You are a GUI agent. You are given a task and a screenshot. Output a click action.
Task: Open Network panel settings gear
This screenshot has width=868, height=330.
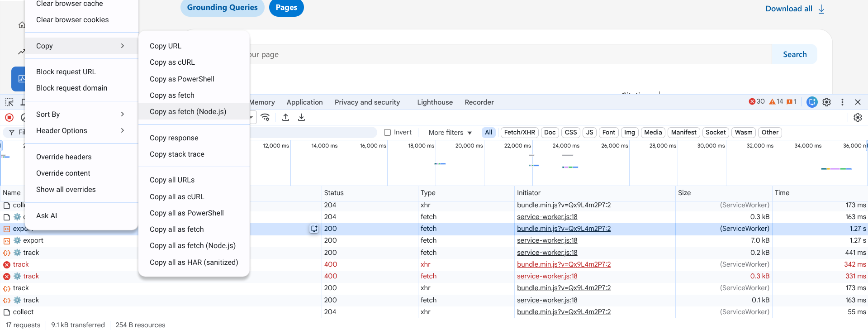click(857, 118)
